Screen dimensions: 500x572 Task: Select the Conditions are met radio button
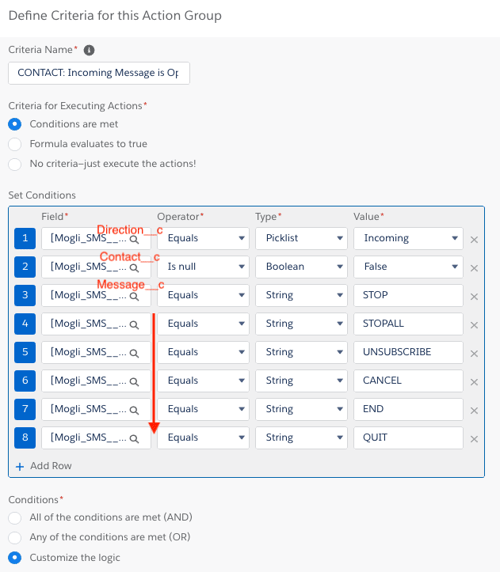15,124
